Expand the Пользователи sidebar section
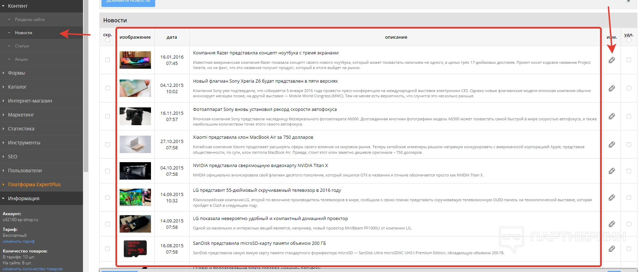This screenshot has height=272, width=644. [41, 171]
